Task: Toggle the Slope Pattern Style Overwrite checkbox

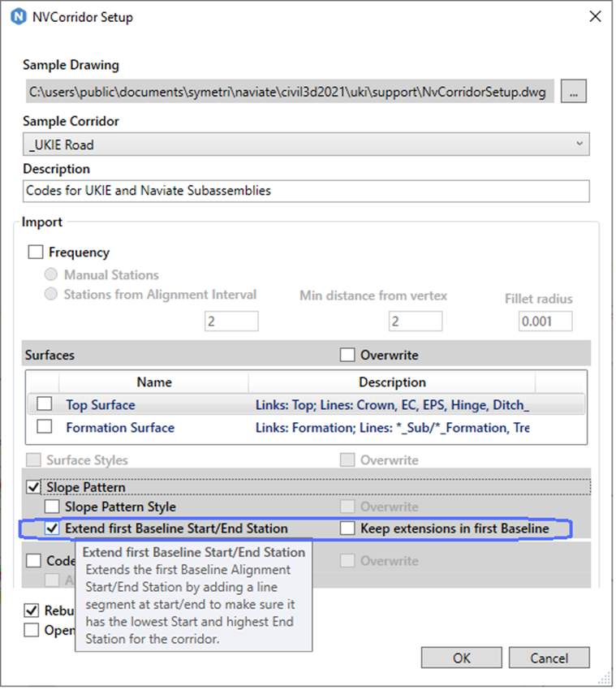Action: 347,507
